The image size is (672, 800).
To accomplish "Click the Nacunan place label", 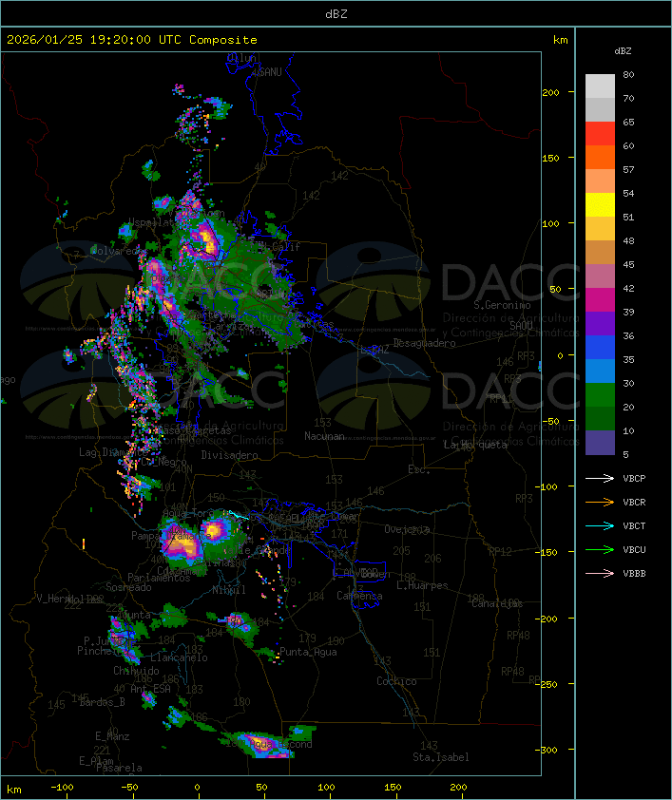I will (324, 436).
